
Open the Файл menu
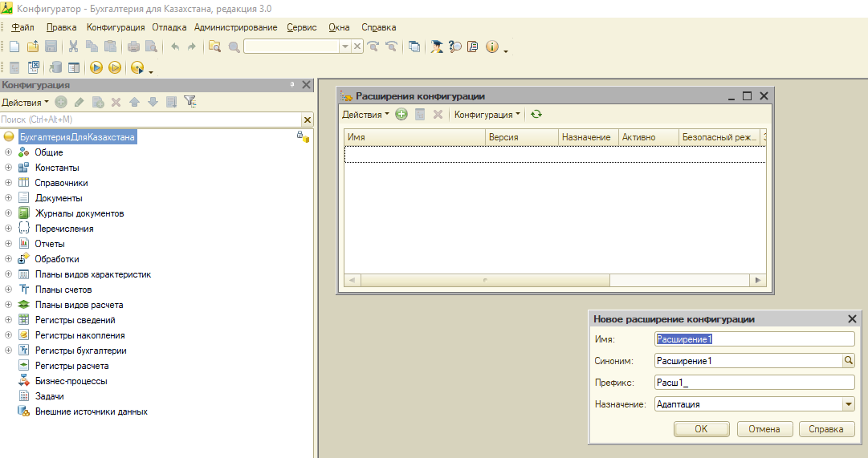(x=22, y=27)
